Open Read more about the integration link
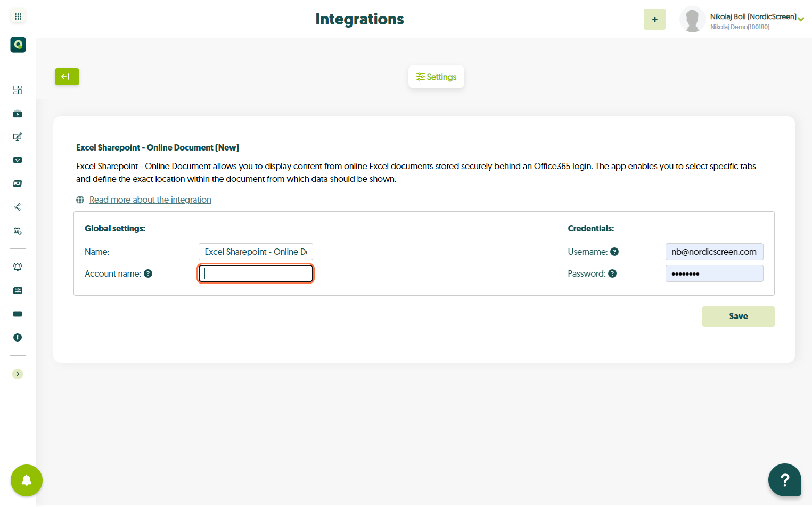 (150, 200)
